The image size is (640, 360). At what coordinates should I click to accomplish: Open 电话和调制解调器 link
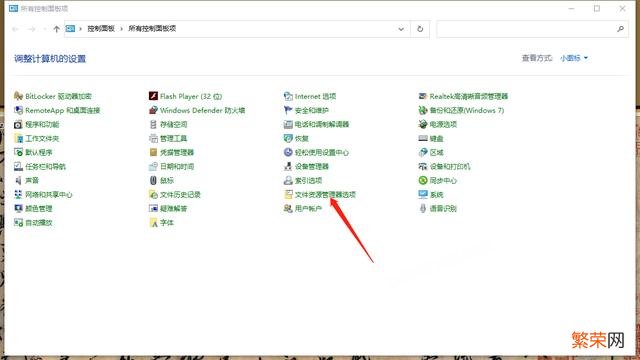pyautogui.click(x=322, y=124)
